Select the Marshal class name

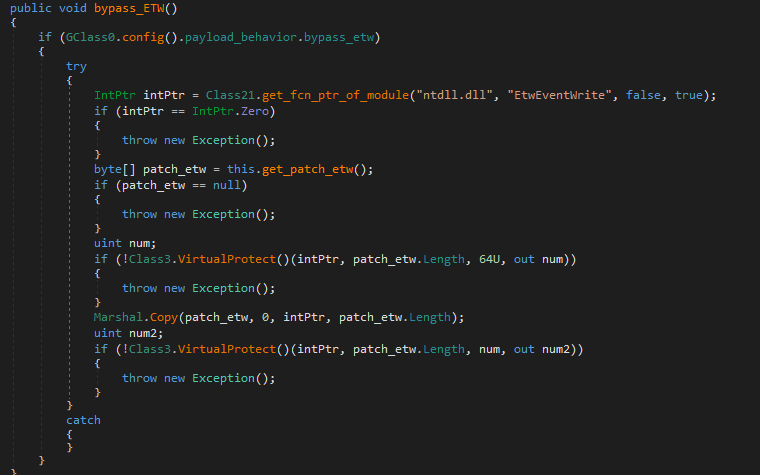pyautogui.click(x=118, y=317)
